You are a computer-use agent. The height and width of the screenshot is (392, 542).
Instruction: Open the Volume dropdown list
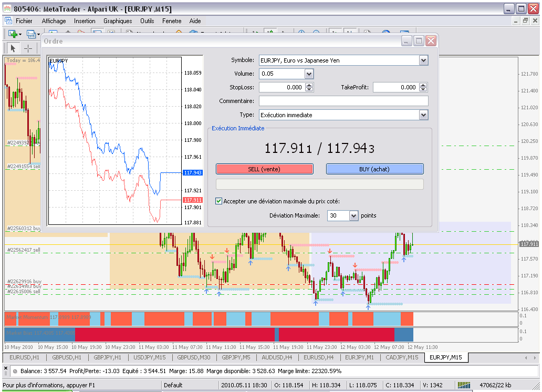(x=309, y=74)
